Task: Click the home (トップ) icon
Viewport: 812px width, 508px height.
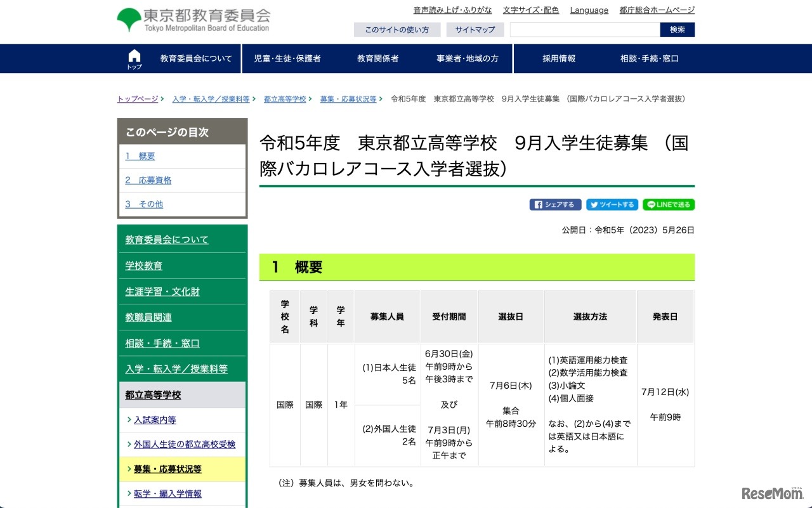Action: click(134, 58)
